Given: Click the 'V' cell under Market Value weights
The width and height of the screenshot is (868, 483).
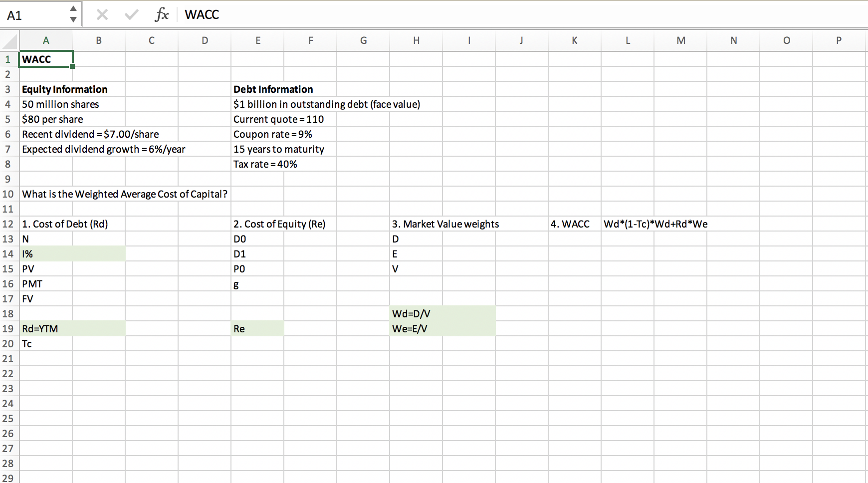Looking at the screenshot, I should tap(417, 269).
